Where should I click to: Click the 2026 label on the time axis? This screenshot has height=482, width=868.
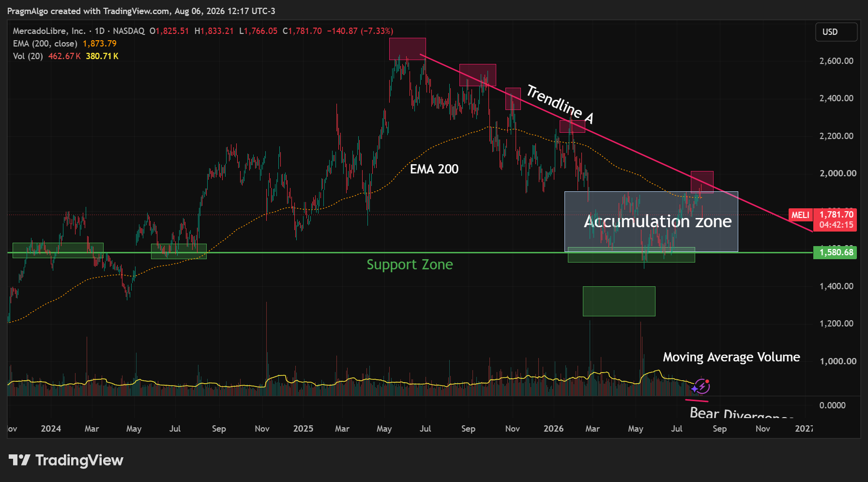click(x=553, y=429)
